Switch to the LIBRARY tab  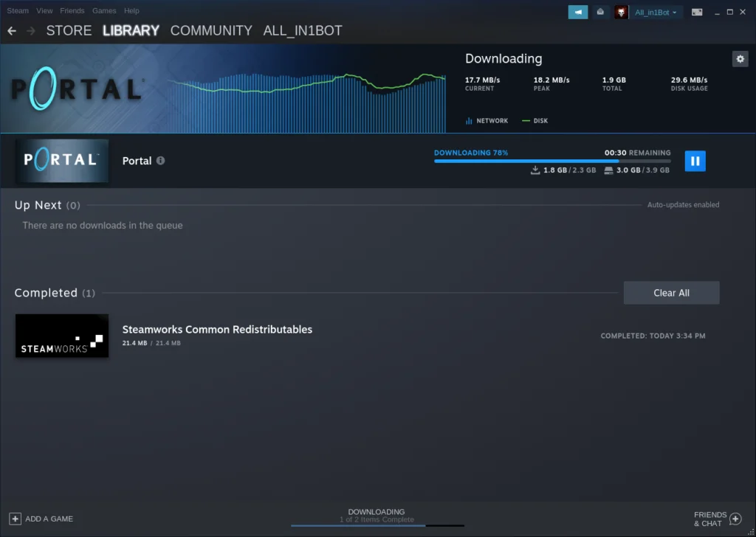pyautogui.click(x=131, y=30)
